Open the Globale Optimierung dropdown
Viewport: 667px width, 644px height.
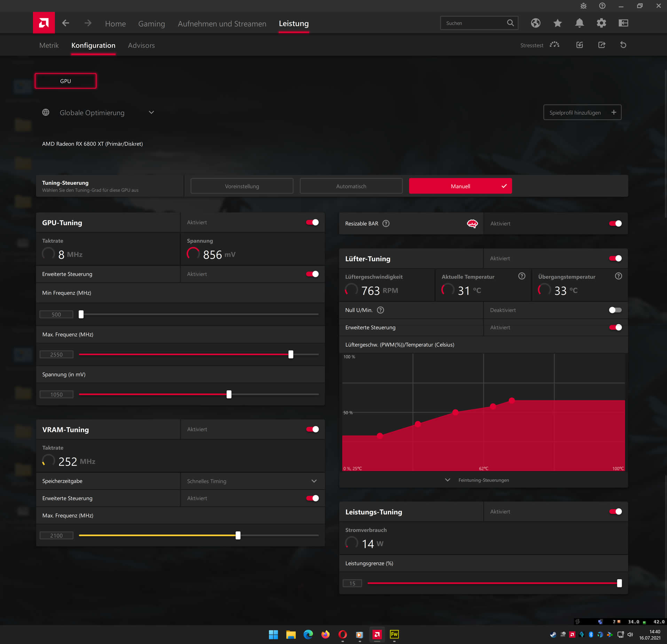click(151, 112)
